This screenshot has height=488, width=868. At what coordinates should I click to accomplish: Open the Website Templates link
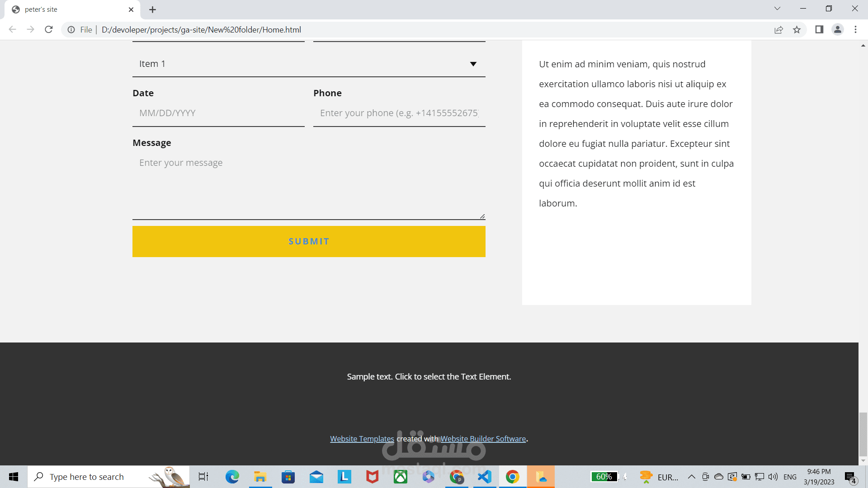[x=362, y=439]
